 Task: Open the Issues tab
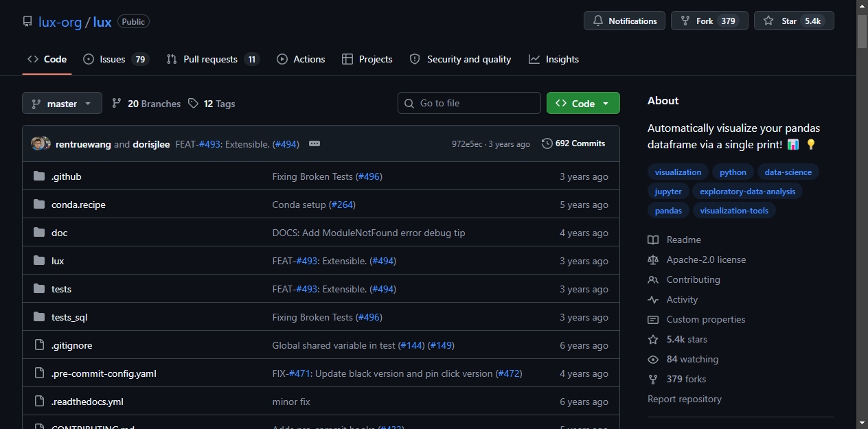pyautogui.click(x=115, y=59)
